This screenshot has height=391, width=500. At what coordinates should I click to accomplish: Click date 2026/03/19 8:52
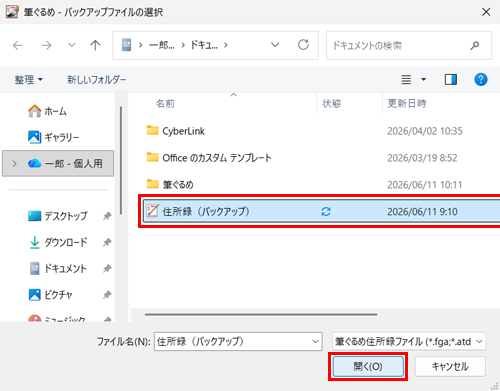click(422, 158)
